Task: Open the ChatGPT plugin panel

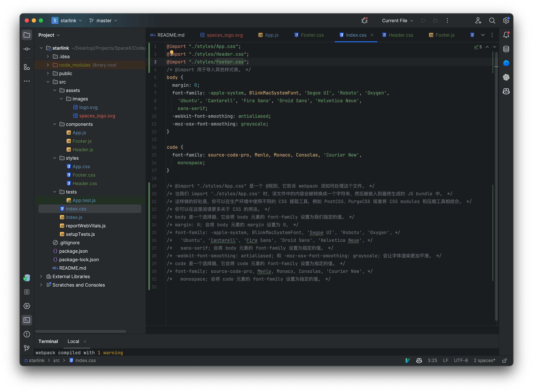Action: (x=506, y=77)
